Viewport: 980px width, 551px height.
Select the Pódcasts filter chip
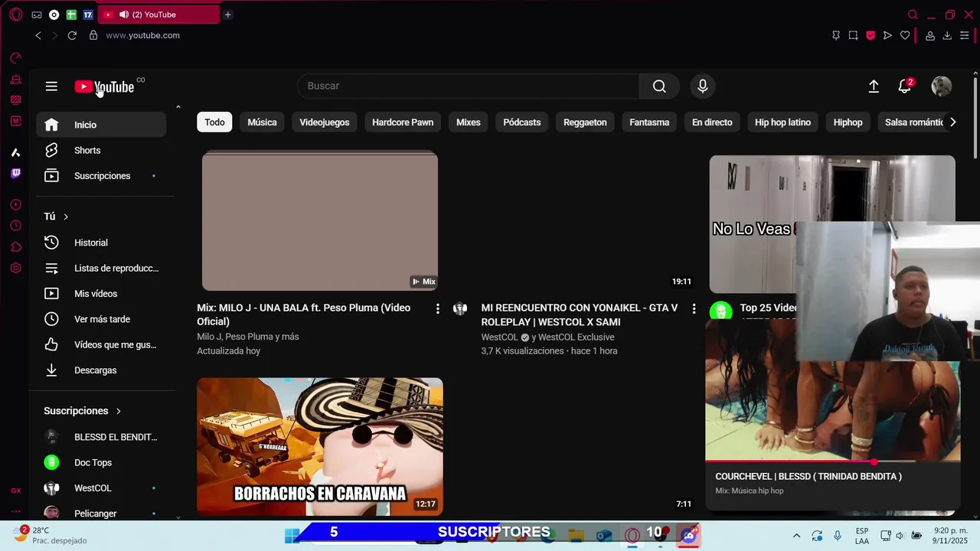[522, 122]
